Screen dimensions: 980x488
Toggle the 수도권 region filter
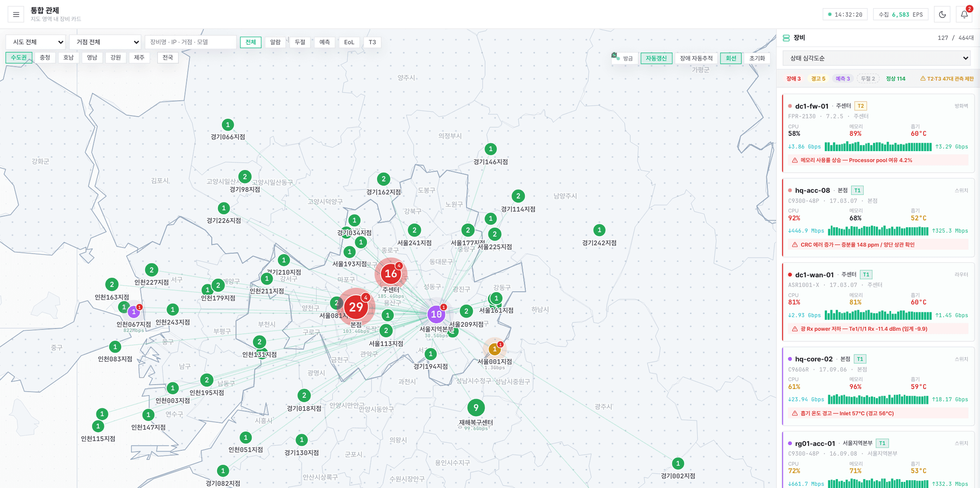tap(19, 57)
